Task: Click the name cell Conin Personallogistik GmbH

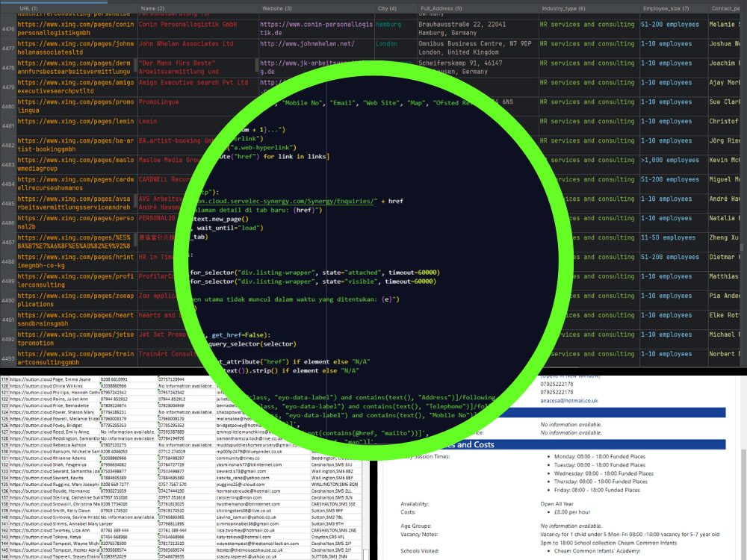Action: tap(187, 25)
